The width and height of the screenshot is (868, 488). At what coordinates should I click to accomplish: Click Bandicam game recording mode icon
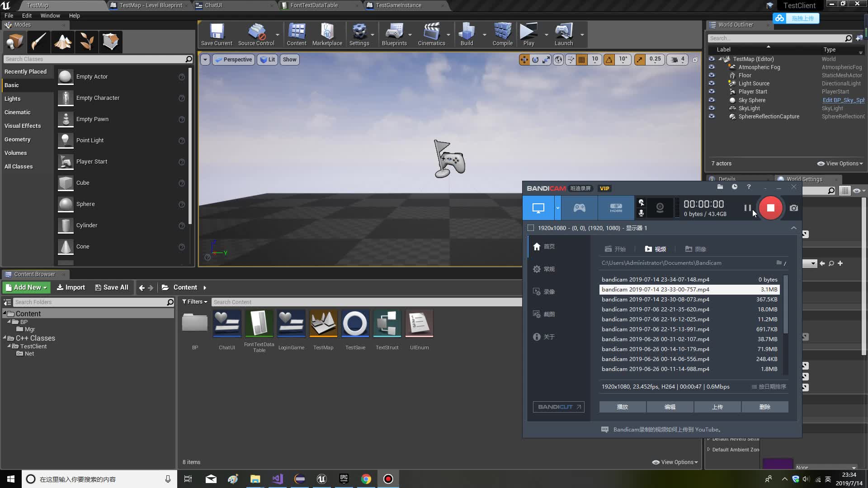579,208
